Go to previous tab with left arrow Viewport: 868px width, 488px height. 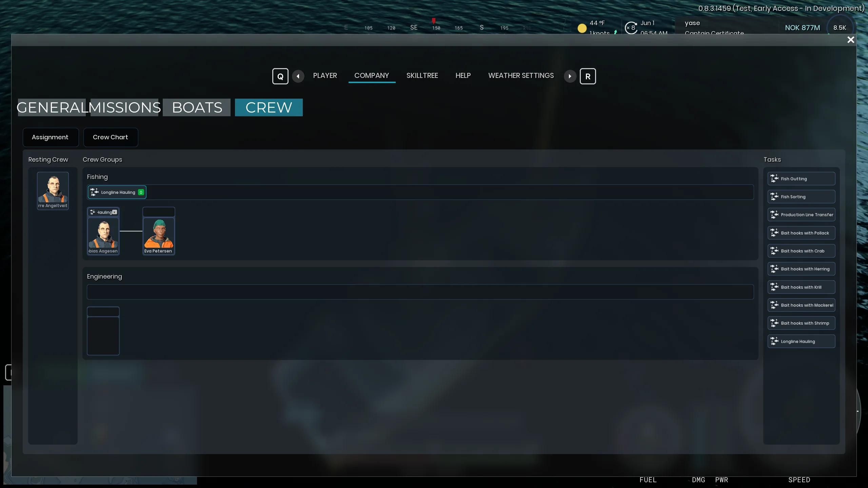tap(298, 76)
